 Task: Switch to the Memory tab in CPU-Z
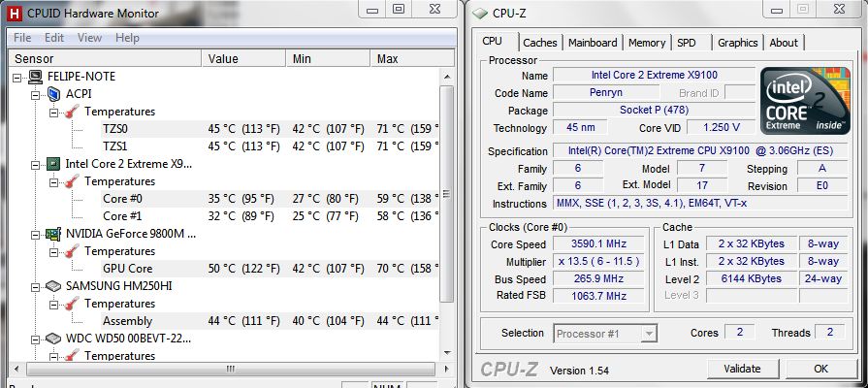(647, 43)
